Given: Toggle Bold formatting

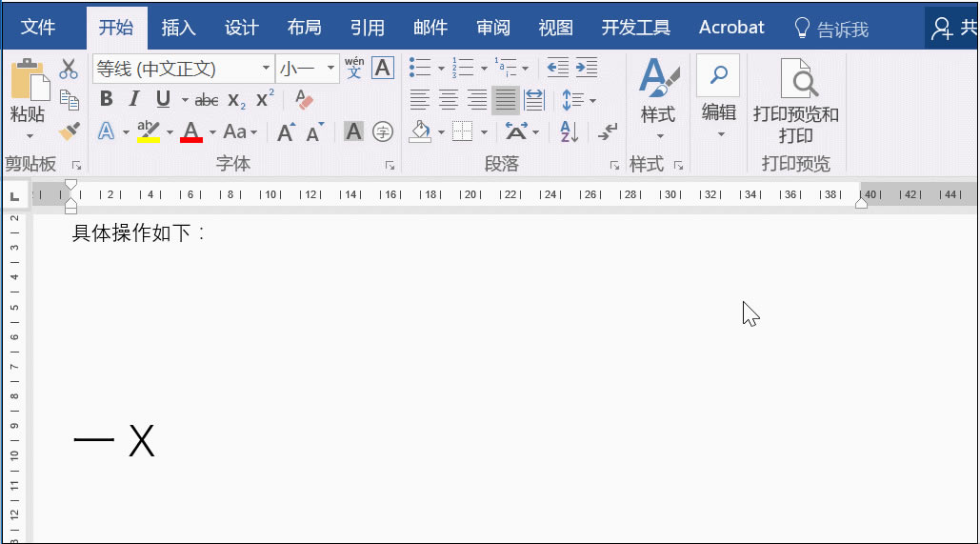Looking at the screenshot, I should pos(107,99).
